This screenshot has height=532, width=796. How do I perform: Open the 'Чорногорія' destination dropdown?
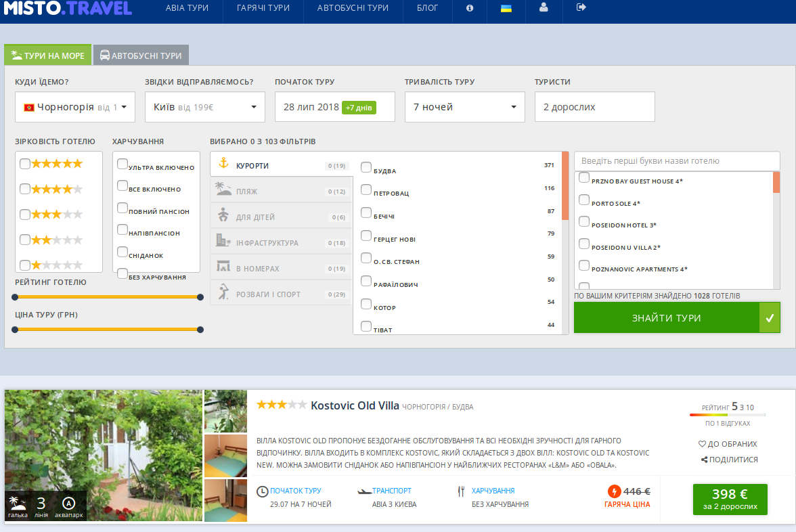(75, 107)
